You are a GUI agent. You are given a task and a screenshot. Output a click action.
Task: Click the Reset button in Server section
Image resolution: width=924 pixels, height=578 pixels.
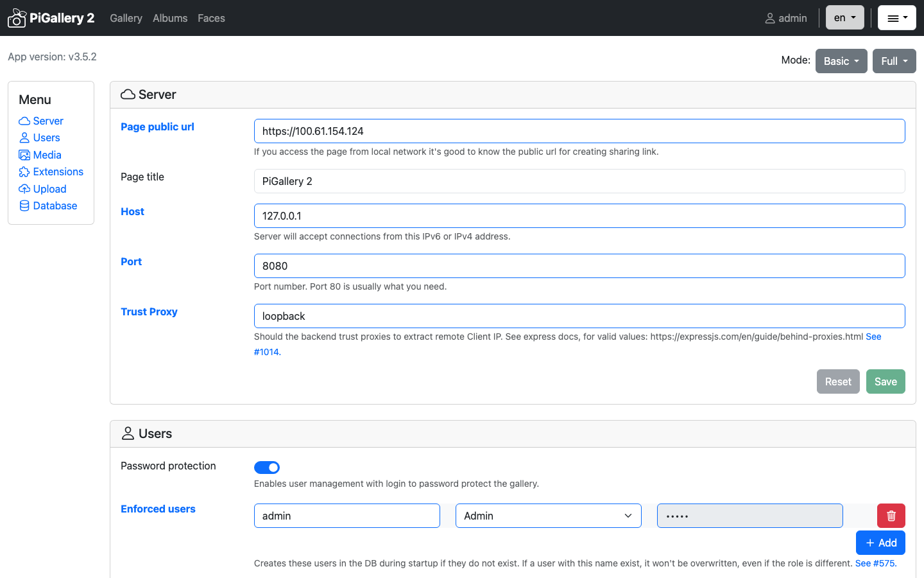(838, 381)
